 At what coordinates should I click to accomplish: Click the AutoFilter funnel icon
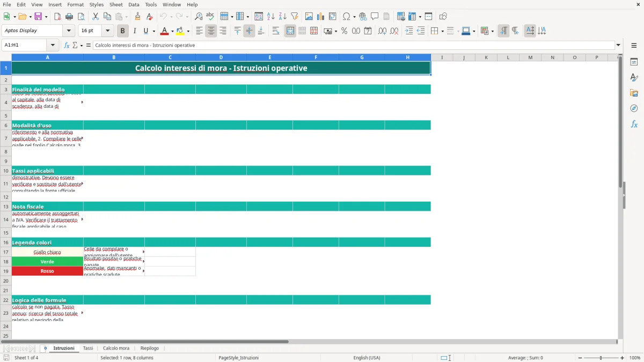coord(295,17)
